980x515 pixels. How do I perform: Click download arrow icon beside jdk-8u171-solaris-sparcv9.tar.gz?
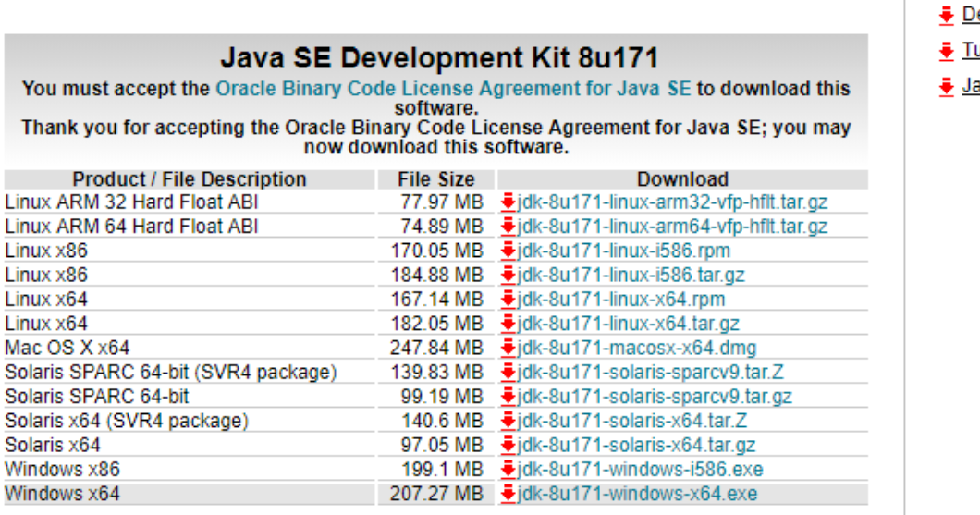(508, 397)
